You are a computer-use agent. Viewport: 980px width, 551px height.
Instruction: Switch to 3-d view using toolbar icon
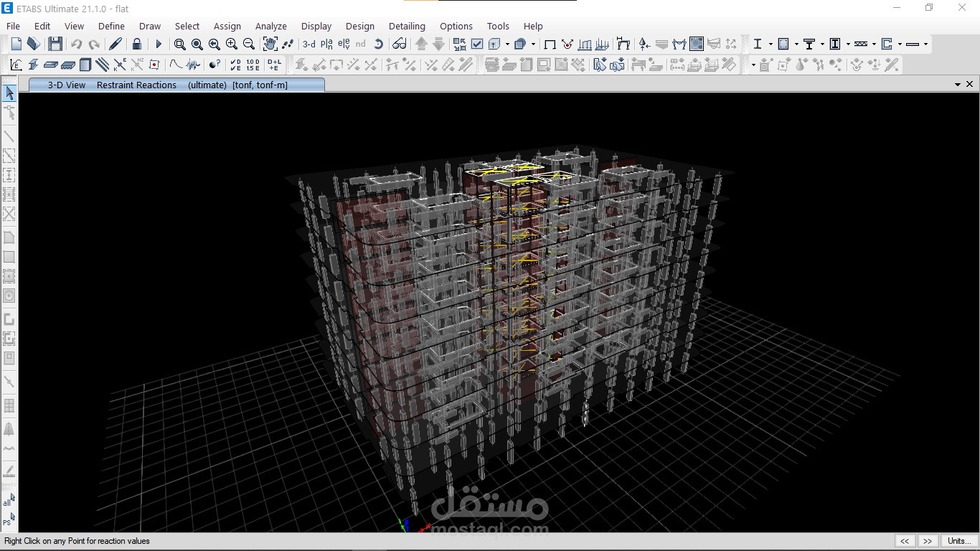pyautogui.click(x=308, y=44)
